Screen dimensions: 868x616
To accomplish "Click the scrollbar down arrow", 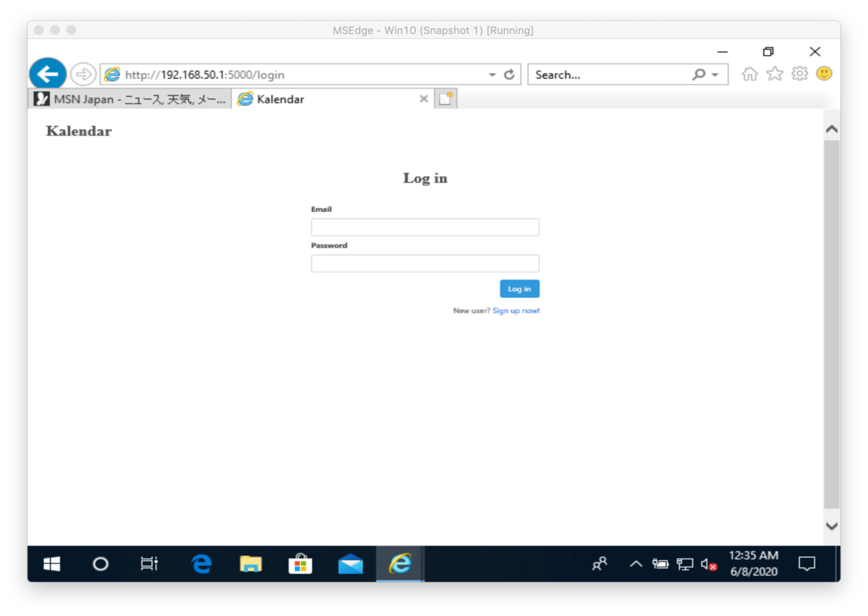I will pos(832,526).
